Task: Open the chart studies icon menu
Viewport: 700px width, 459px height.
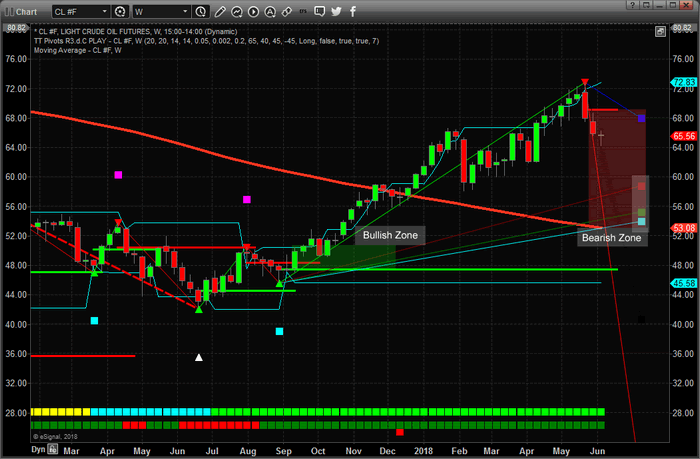Action: [237, 12]
